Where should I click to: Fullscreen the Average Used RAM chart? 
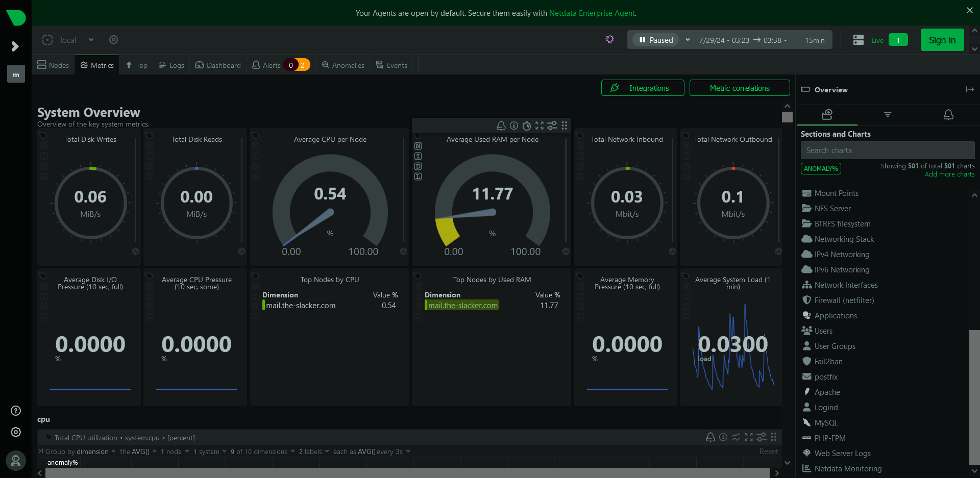[x=540, y=125]
